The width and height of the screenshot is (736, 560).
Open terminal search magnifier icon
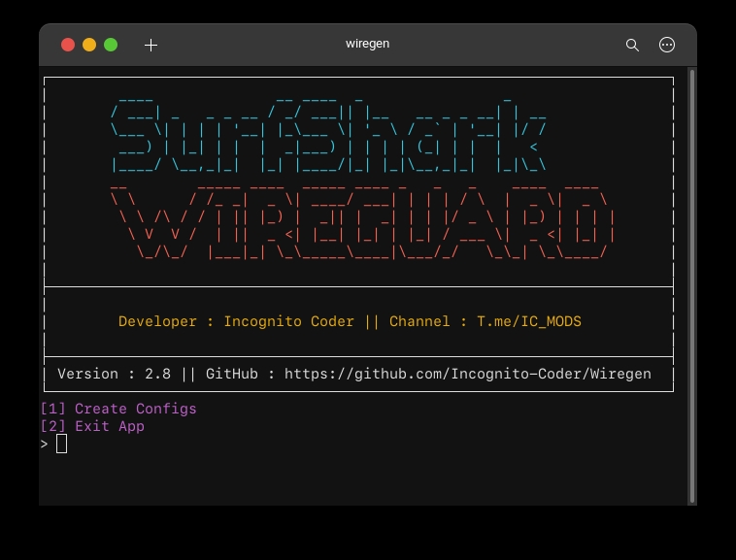pyautogui.click(x=632, y=45)
